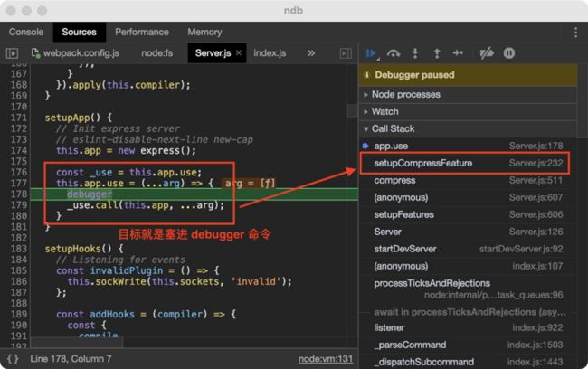Viewport: 588px width, 369px height.
Task: Step into next function call
Action: click(x=415, y=53)
